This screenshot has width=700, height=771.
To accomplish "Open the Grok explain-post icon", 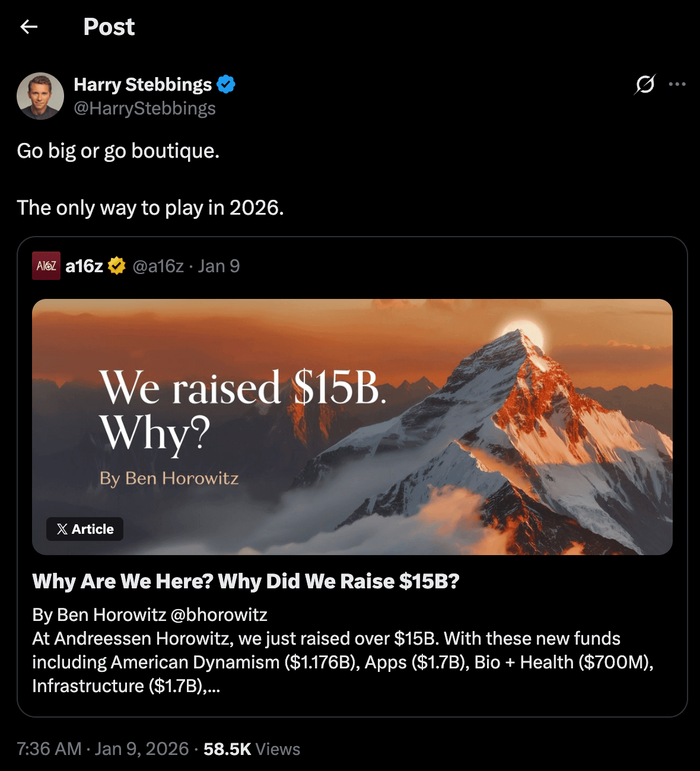I will (x=645, y=84).
